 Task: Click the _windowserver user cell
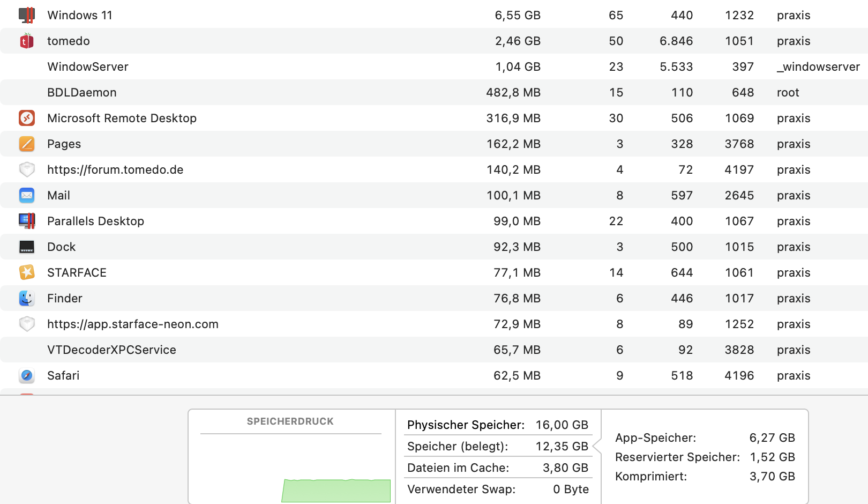(x=818, y=66)
